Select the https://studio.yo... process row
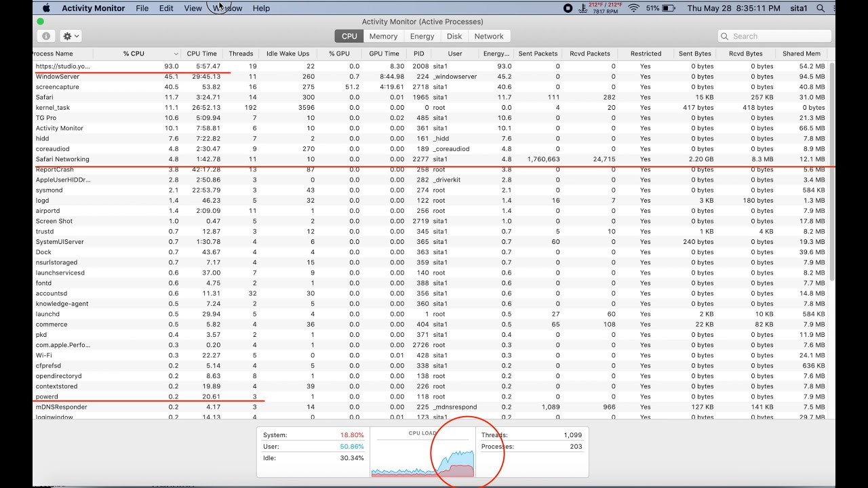This screenshot has width=868, height=488. (x=430, y=66)
